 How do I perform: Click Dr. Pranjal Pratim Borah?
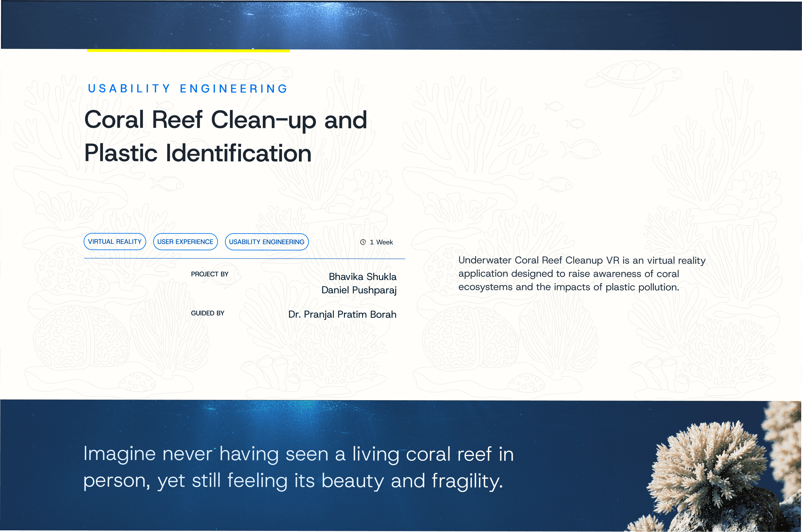(342, 314)
